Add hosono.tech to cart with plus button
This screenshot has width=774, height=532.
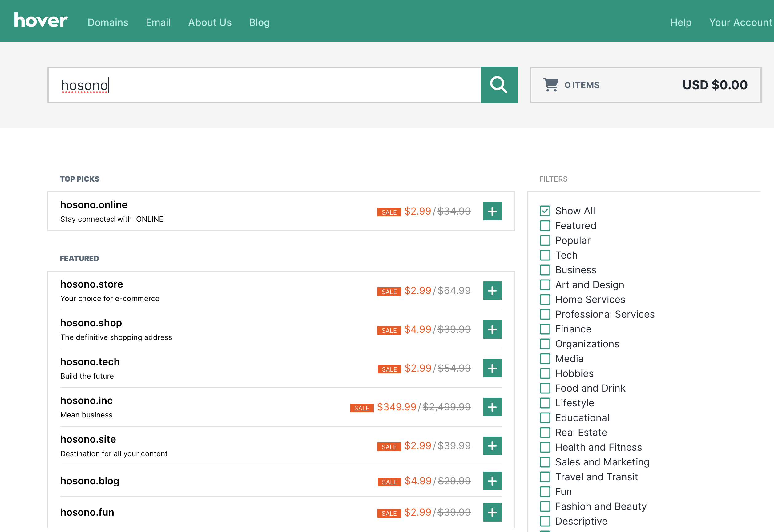click(x=492, y=368)
